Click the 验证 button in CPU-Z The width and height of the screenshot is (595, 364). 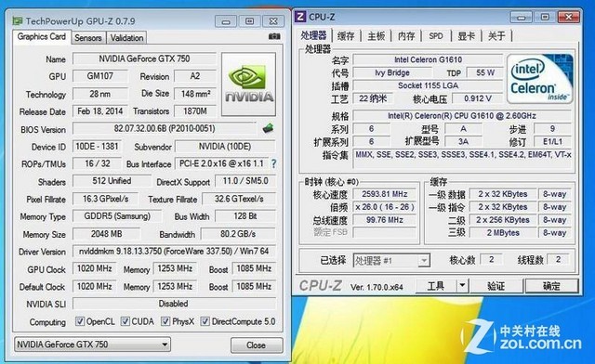click(x=496, y=286)
